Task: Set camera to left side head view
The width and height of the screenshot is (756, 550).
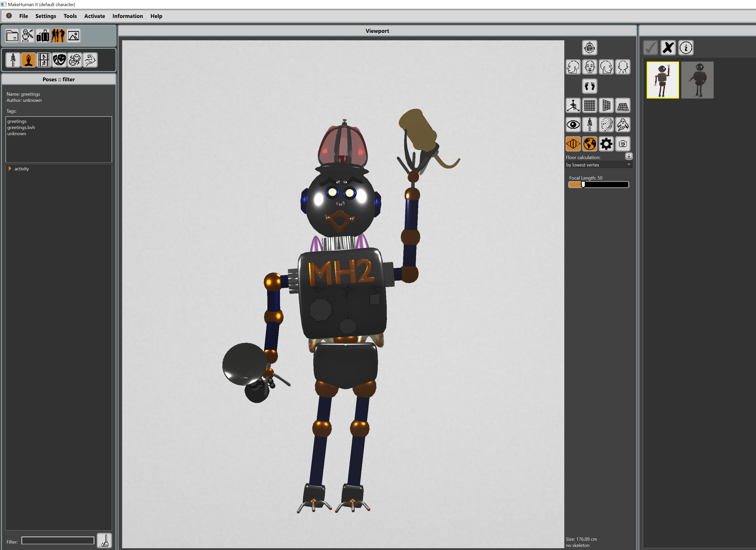Action: pos(573,67)
